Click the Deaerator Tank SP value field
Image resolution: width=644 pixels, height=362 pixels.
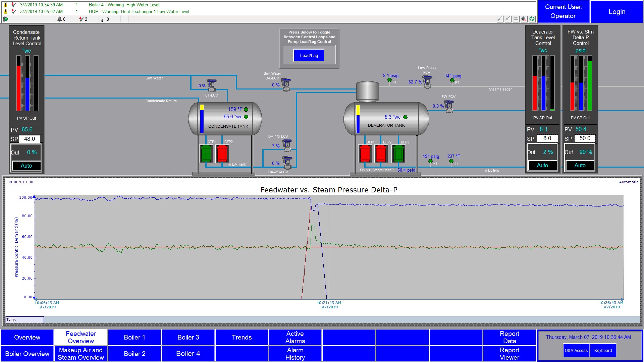(547, 138)
